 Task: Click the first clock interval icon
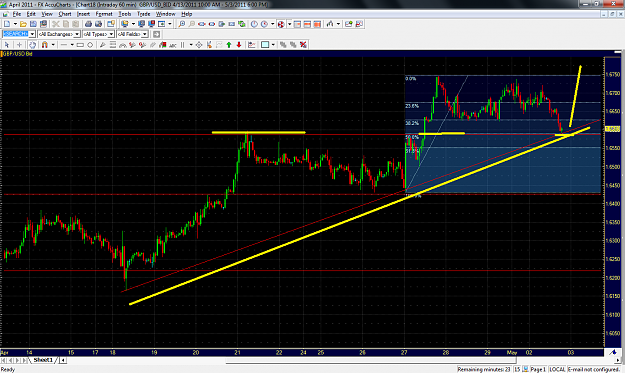[x=254, y=24]
